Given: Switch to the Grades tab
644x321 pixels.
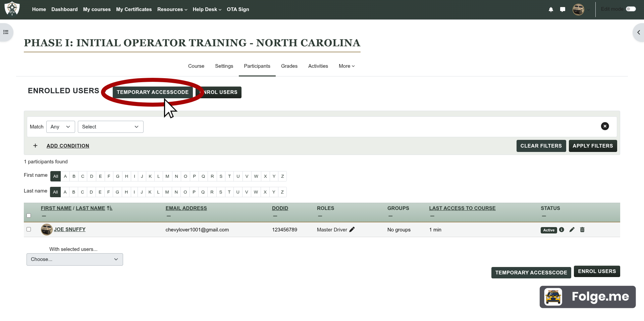Looking at the screenshot, I should 289,66.
